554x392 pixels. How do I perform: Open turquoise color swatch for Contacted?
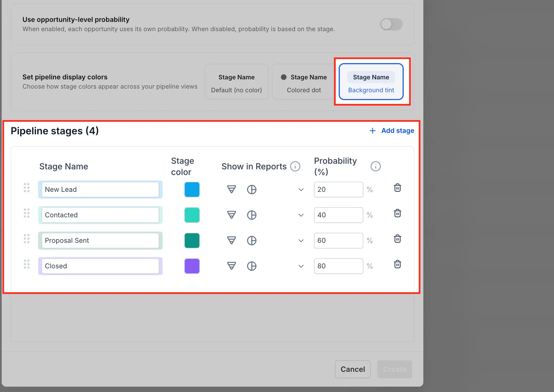(192, 215)
